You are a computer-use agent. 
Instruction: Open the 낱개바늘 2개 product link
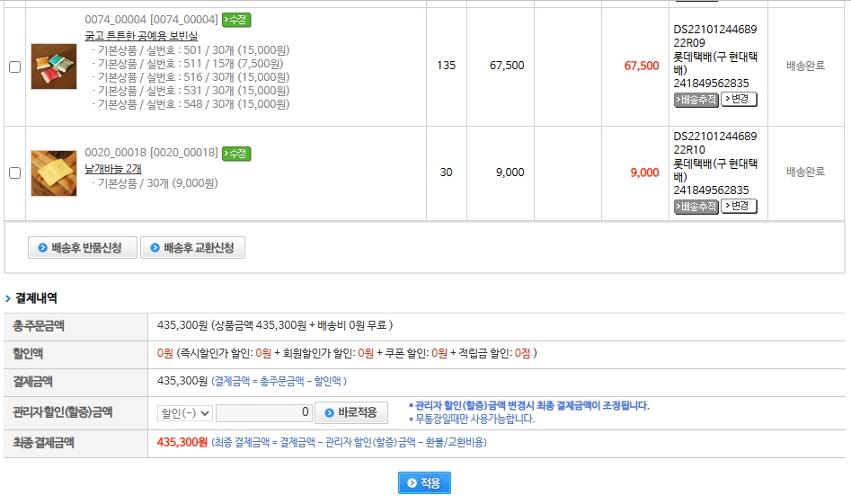[x=112, y=168]
